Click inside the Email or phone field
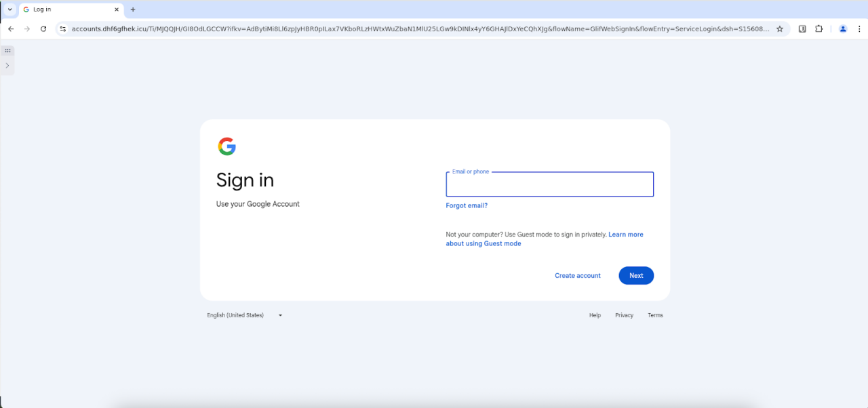The width and height of the screenshot is (868, 408). pyautogui.click(x=549, y=184)
